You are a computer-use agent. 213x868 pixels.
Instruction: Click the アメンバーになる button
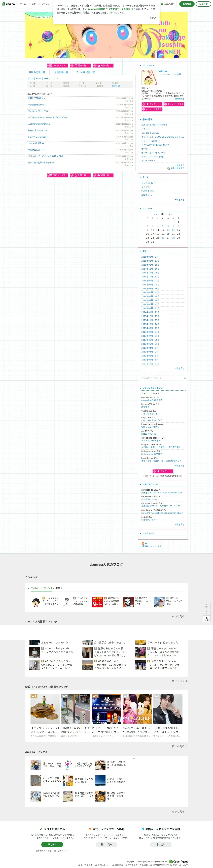point(174,104)
